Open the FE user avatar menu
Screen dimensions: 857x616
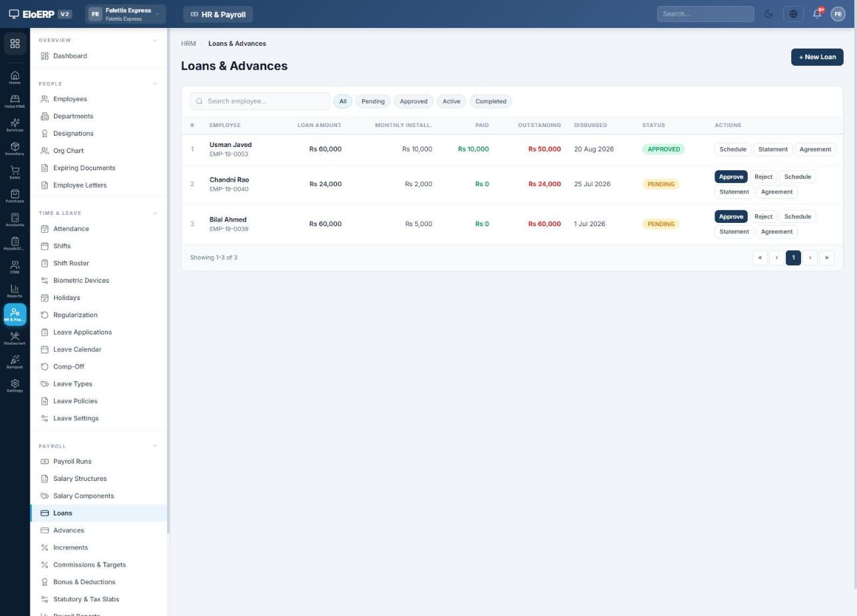(x=838, y=14)
